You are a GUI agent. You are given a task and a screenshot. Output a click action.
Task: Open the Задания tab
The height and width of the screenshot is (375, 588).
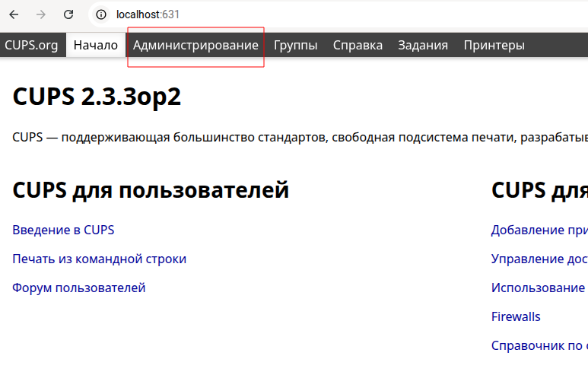coord(423,45)
